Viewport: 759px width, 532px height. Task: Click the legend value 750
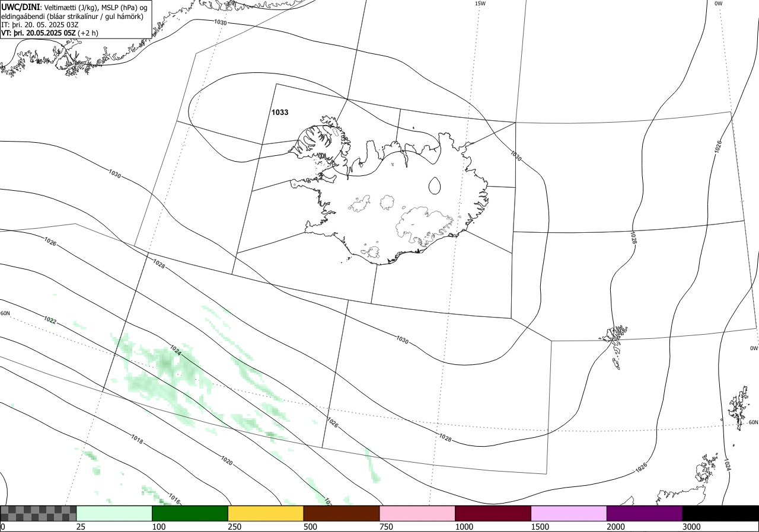(386, 527)
